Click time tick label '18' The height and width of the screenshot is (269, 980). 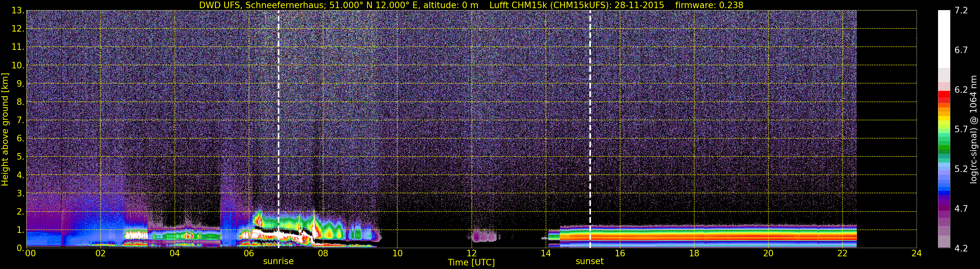point(694,253)
